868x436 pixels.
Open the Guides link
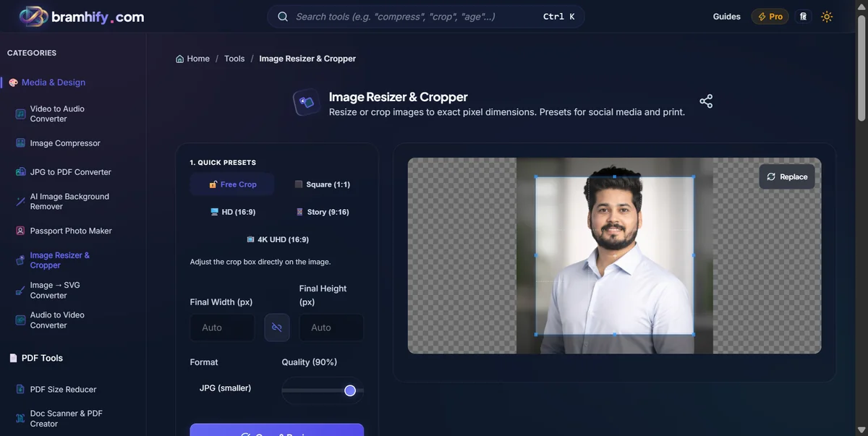[726, 17]
